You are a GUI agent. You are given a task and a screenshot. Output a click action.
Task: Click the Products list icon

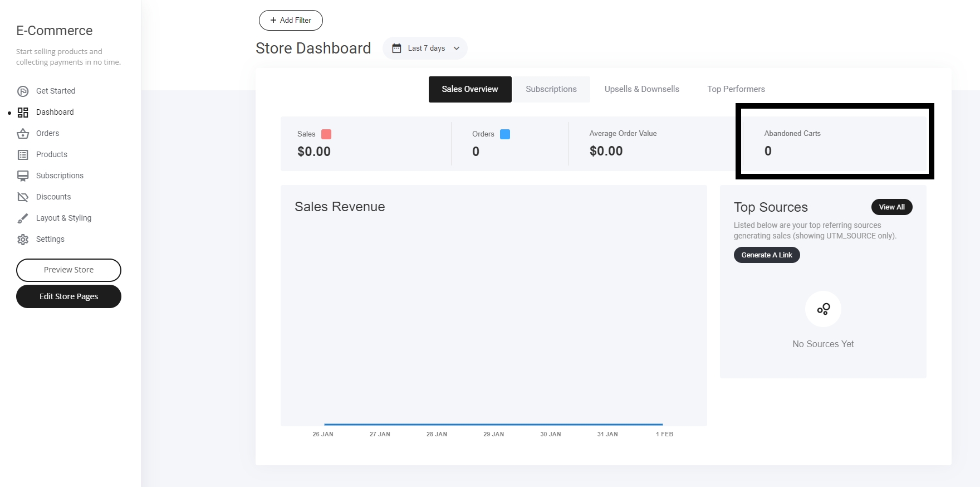tap(23, 155)
